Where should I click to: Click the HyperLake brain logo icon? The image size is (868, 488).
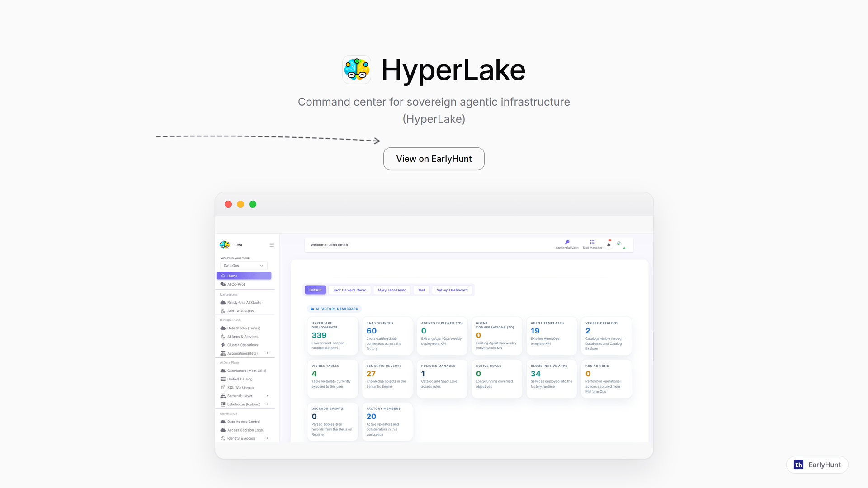click(357, 70)
